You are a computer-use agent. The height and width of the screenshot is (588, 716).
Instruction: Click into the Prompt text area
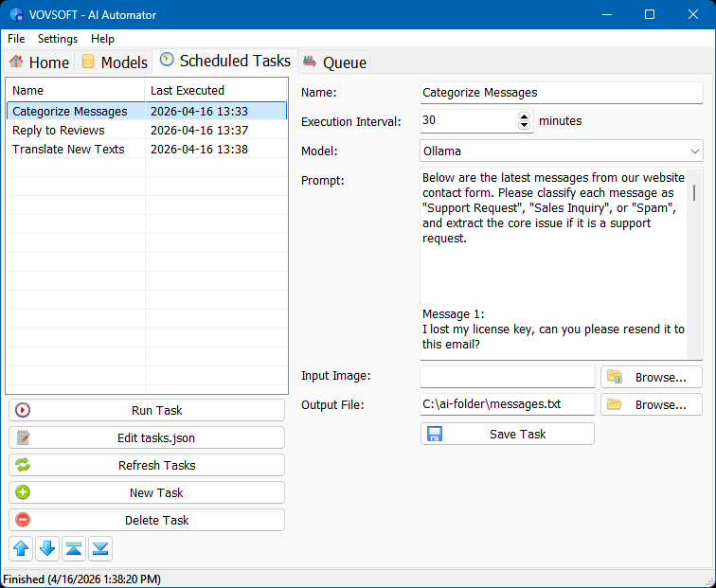click(x=553, y=264)
